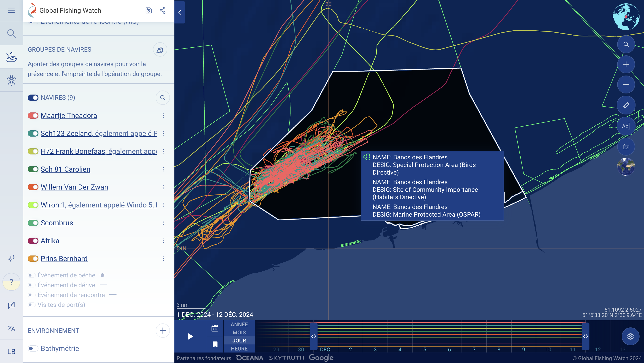Zoom out of the map
Image resolution: width=644 pixels, height=363 pixels.
(x=626, y=85)
